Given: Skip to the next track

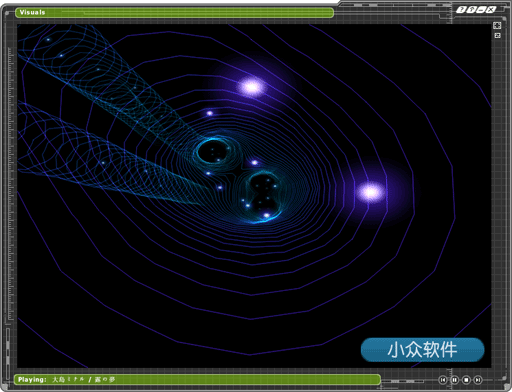Looking at the screenshot, I should (x=478, y=380).
